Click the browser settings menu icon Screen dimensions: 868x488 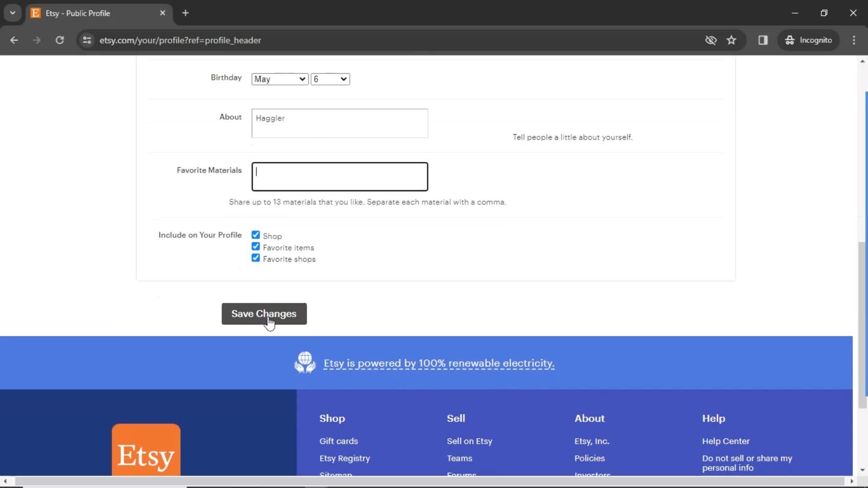(x=855, y=40)
